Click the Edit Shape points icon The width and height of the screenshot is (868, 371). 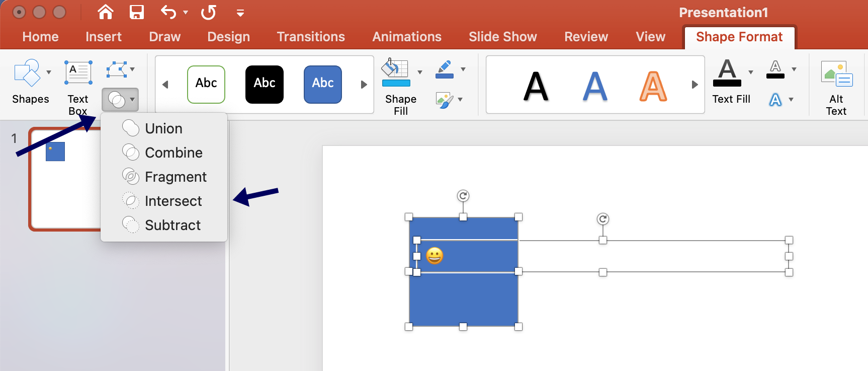116,69
